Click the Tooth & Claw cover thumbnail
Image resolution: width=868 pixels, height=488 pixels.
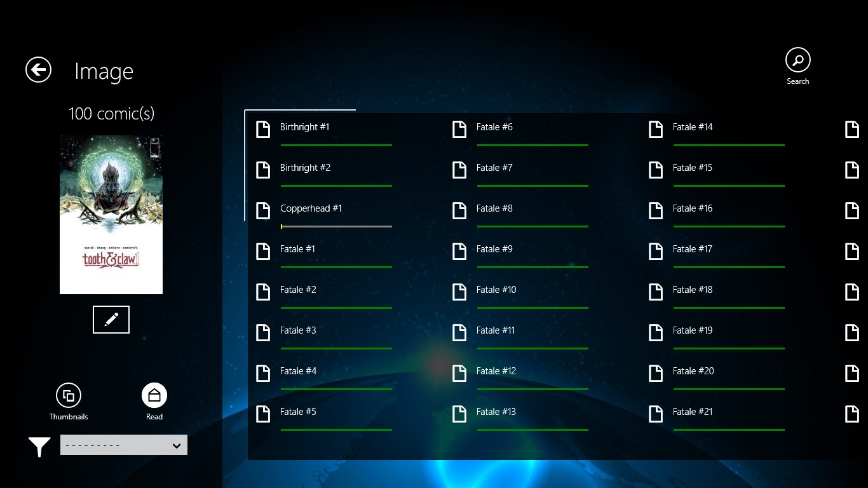[111, 214]
